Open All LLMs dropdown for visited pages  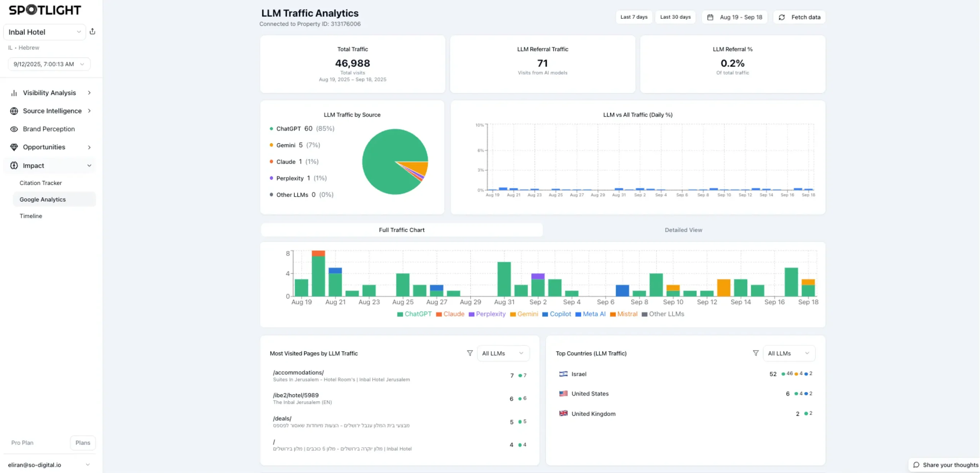(503, 354)
